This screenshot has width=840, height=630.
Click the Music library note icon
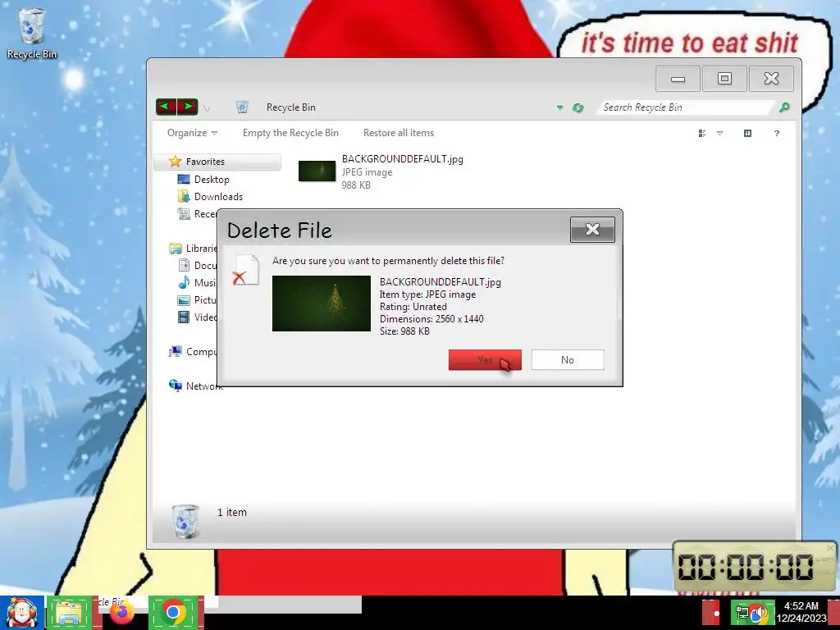click(x=184, y=282)
